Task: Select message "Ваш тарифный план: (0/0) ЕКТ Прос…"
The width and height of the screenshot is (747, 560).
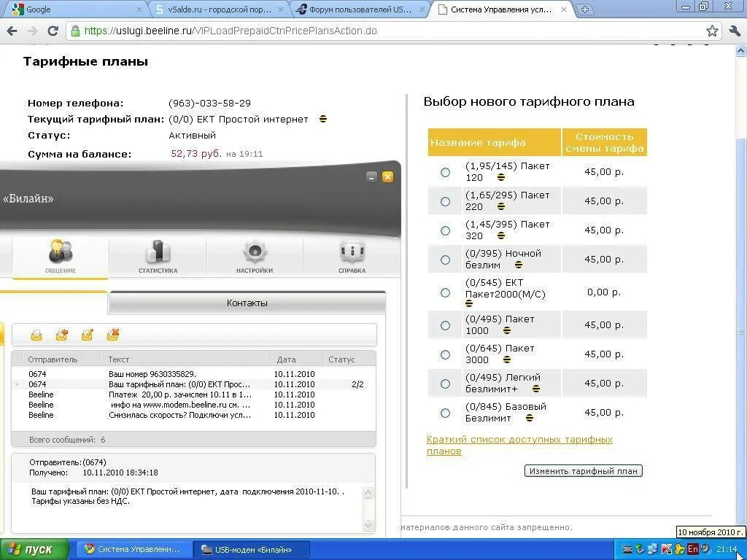Action: coord(193,384)
